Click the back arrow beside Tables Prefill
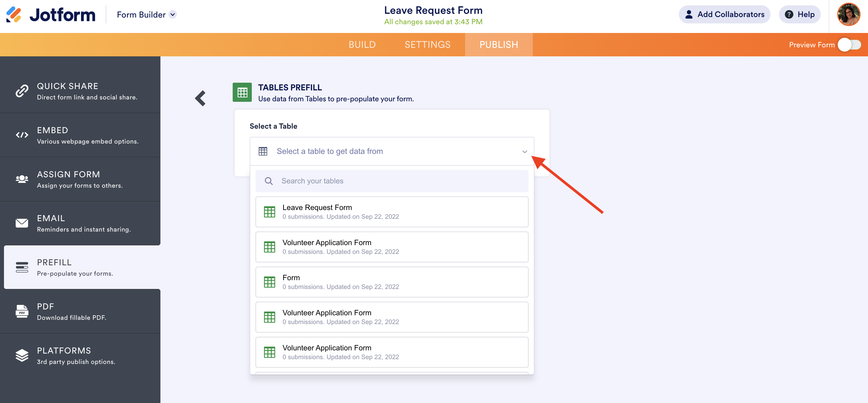868x403 pixels. point(200,98)
